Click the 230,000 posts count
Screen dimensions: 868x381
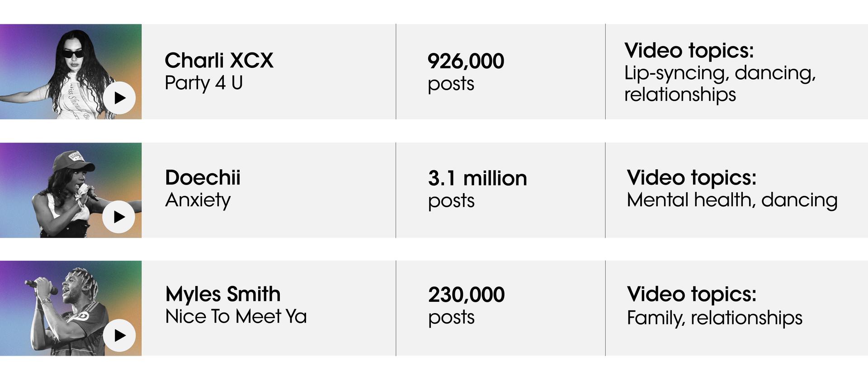[x=467, y=305]
